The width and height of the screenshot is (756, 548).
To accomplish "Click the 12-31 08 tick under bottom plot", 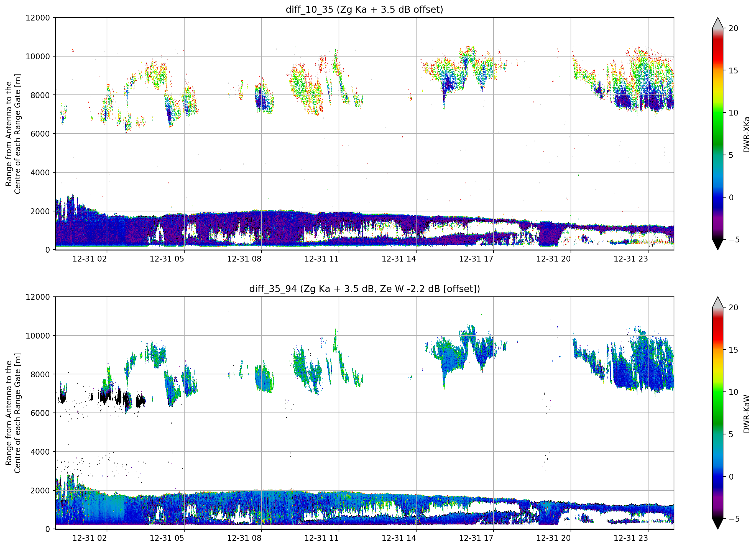I will pyautogui.click(x=244, y=538).
